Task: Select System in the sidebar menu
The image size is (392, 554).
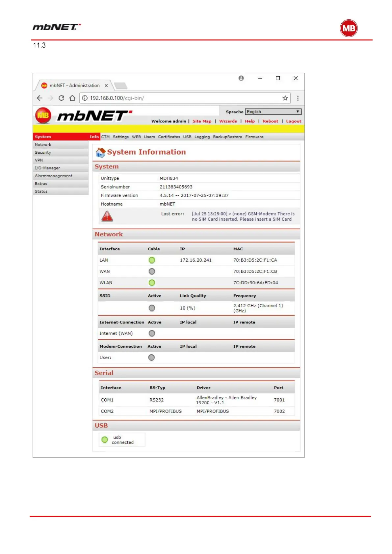Action: (61, 137)
